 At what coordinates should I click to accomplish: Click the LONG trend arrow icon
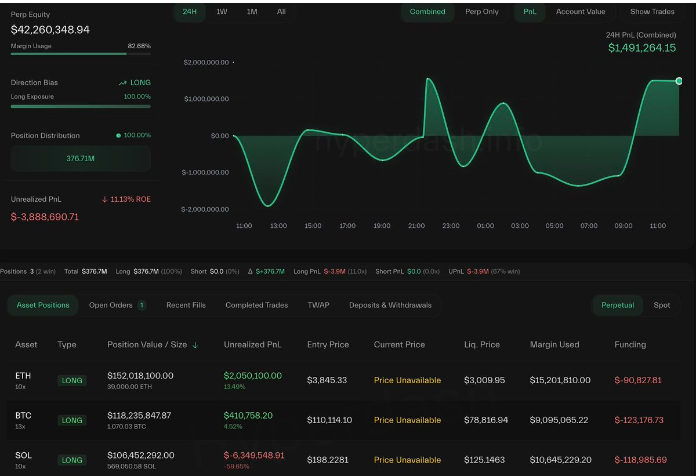coord(122,83)
